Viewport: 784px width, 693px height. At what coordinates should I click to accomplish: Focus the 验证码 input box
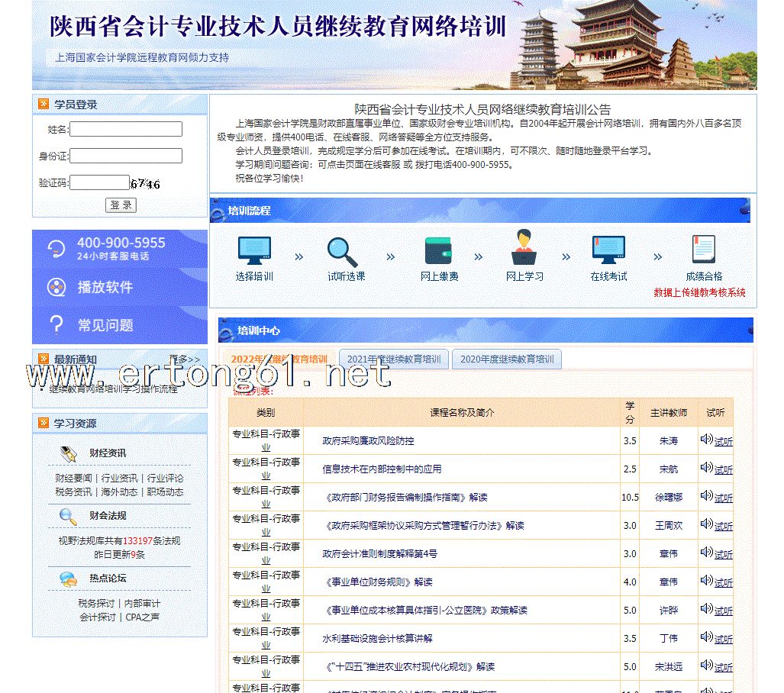[99, 182]
